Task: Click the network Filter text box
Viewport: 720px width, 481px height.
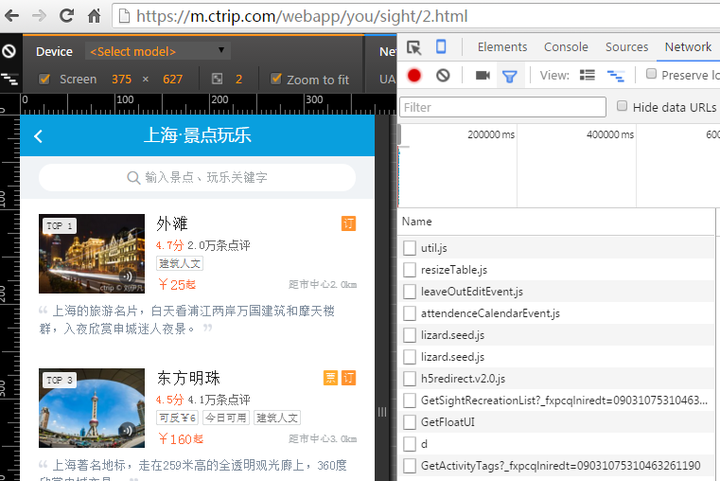Action: click(x=502, y=107)
